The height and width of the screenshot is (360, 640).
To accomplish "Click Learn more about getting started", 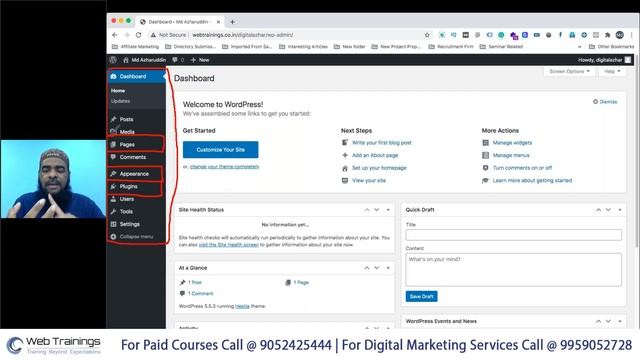I will (532, 180).
